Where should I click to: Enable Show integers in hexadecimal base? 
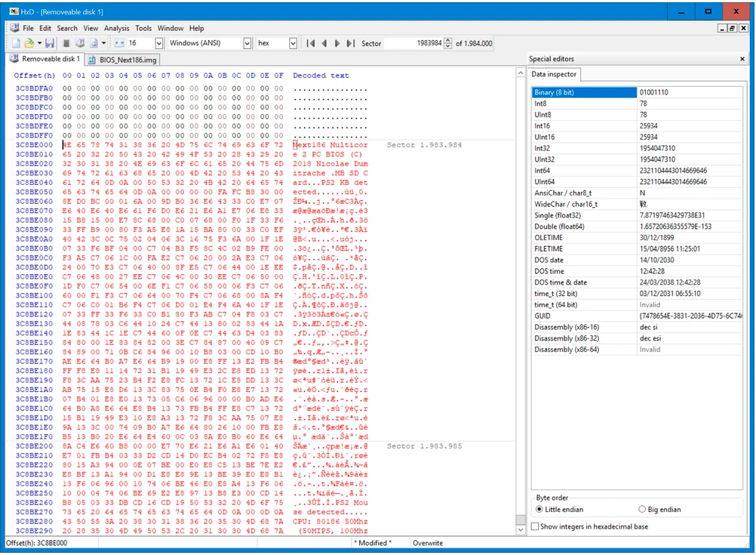click(536, 526)
